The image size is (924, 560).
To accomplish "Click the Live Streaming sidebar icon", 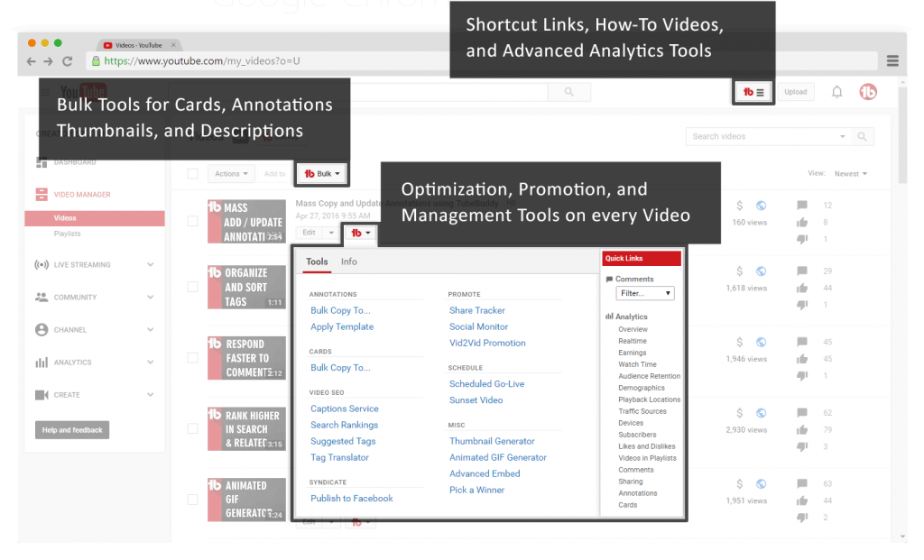I will (x=42, y=265).
